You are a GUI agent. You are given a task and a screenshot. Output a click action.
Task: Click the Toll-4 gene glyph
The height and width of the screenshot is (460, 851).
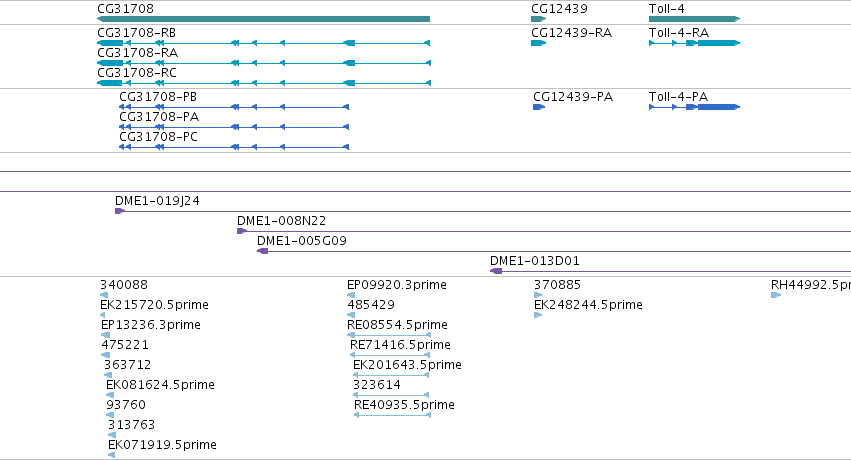694,19
